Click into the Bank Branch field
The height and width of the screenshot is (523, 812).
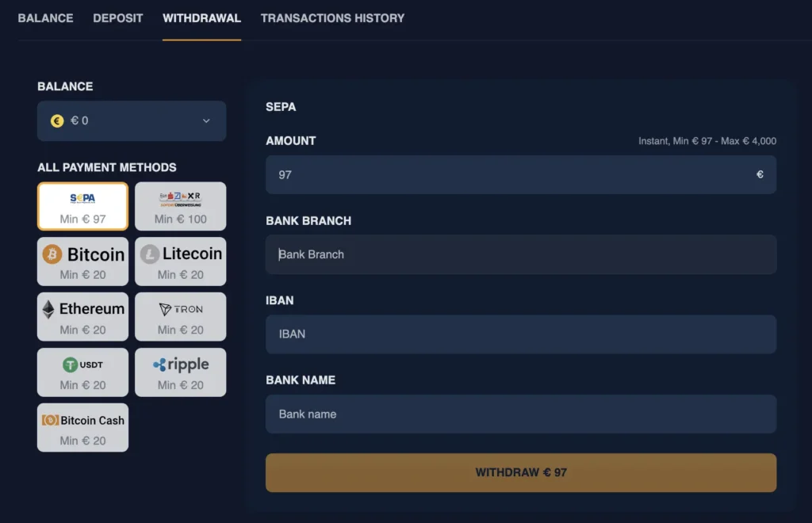pos(521,254)
